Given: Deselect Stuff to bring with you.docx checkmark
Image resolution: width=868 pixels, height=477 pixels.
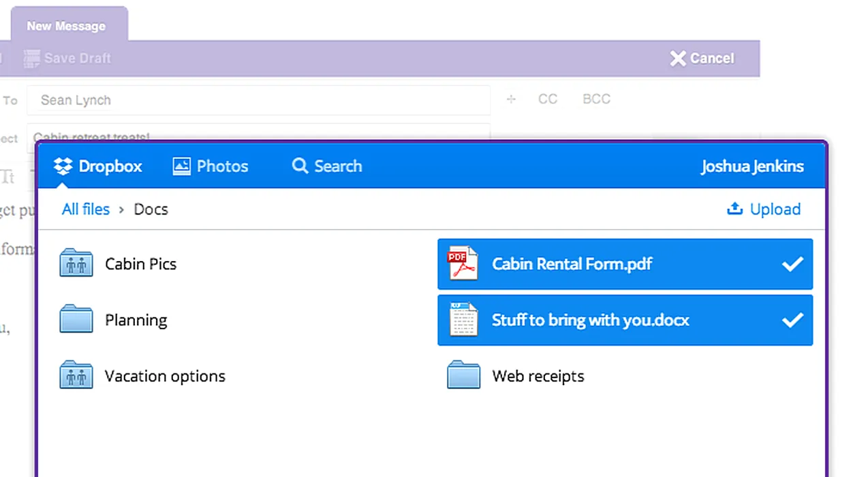Looking at the screenshot, I should 792,320.
